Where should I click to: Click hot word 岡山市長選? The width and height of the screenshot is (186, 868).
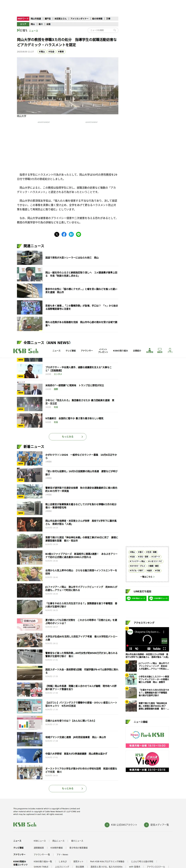(36, 19)
